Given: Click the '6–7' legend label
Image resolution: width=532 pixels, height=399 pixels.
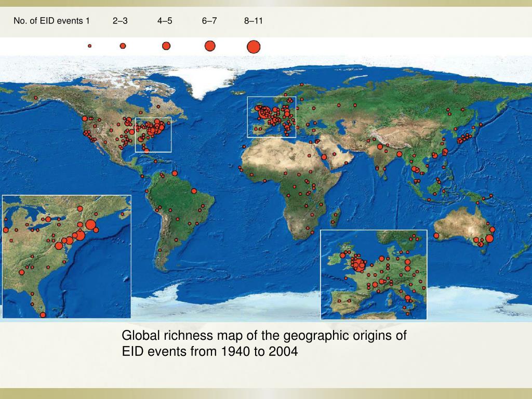Looking at the screenshot, I should click(209, 21).
